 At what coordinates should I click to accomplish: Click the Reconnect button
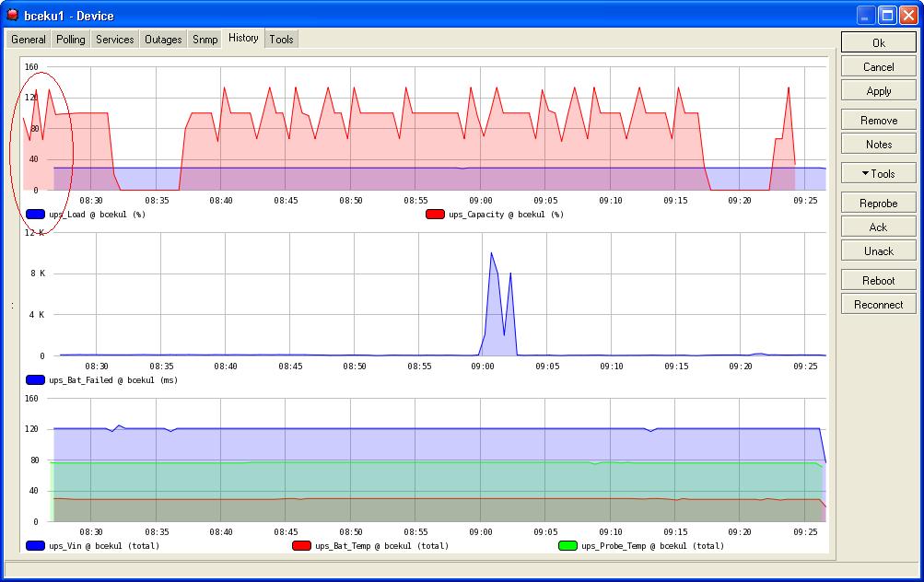pyautogui.click(x=879, y=305)
